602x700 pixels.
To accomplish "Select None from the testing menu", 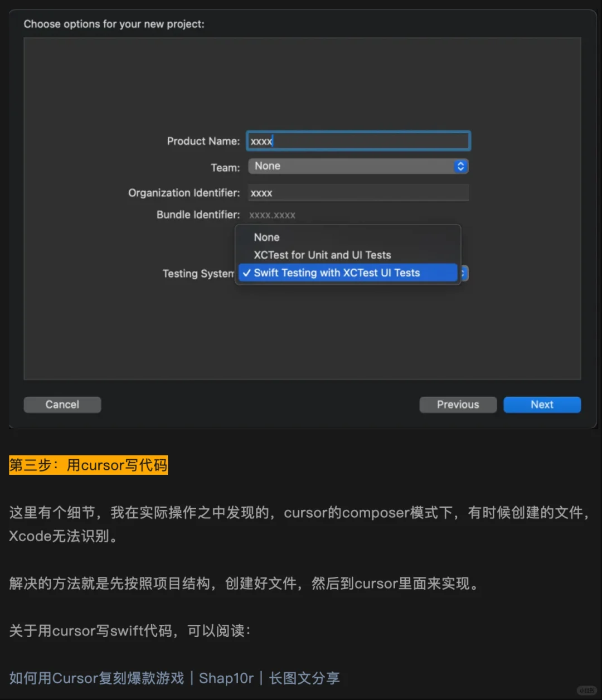I will pos(266,237).
